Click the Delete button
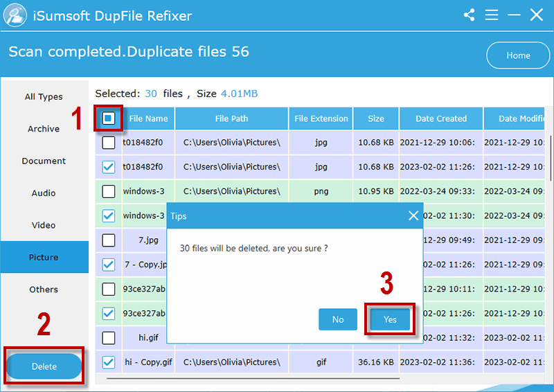554x392 pixels. tap(44, 366)
